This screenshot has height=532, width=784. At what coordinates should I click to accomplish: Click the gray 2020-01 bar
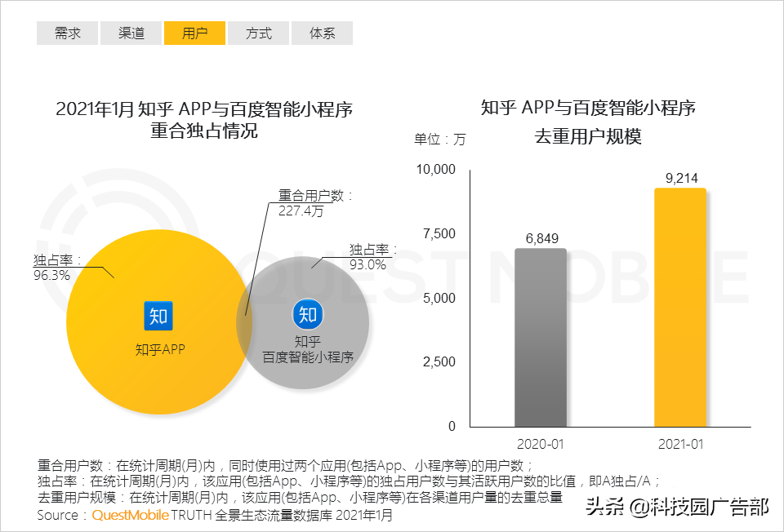tap(541, 338)
